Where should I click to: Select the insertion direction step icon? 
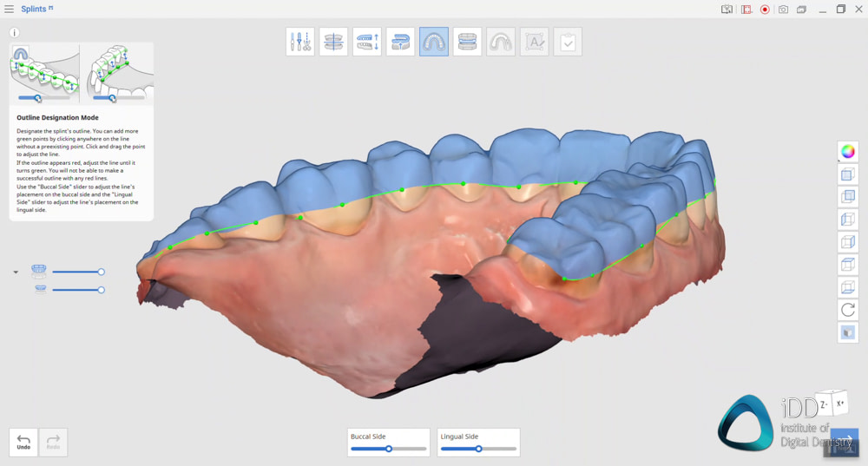(x=400, y=42)
